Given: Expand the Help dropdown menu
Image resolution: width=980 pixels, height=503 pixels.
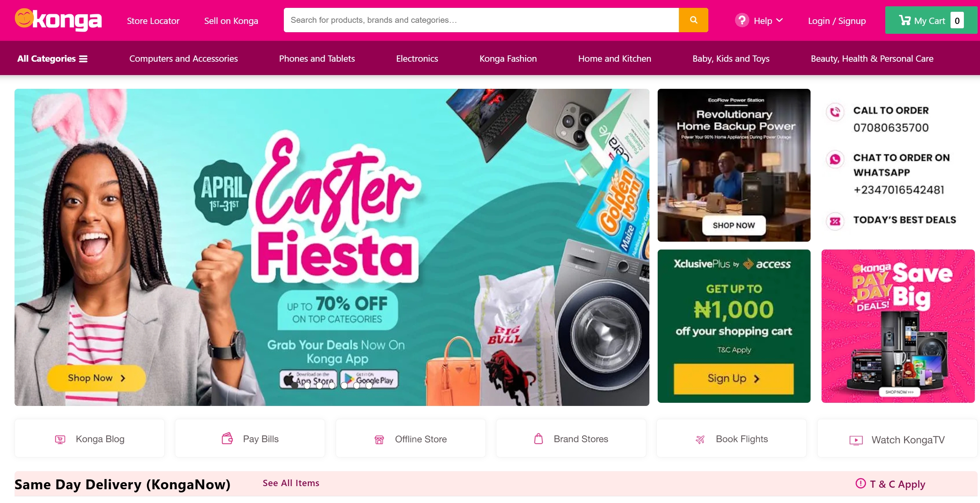Looking at the screenshot, I should click(x=759, y=20).
